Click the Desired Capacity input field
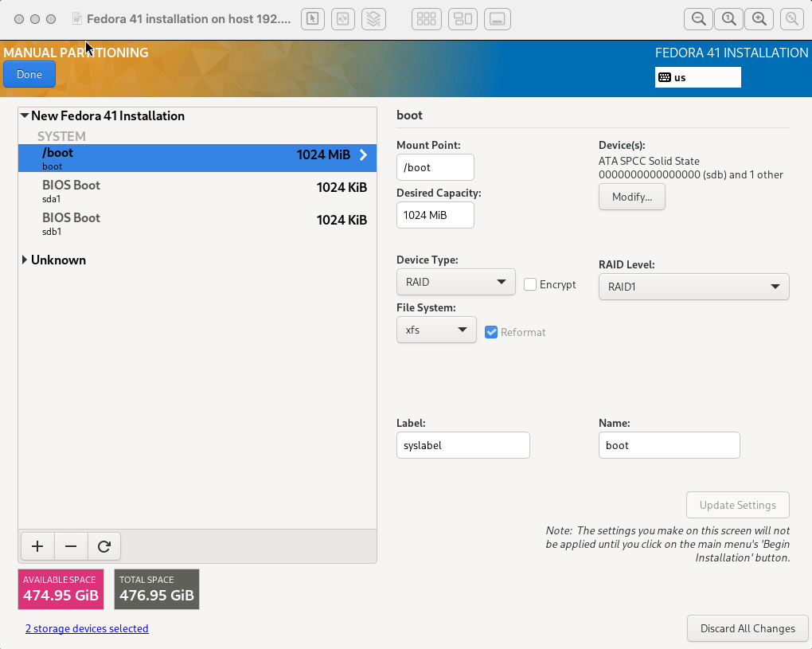This screenshot has height=649, width=812. (435, 215)
